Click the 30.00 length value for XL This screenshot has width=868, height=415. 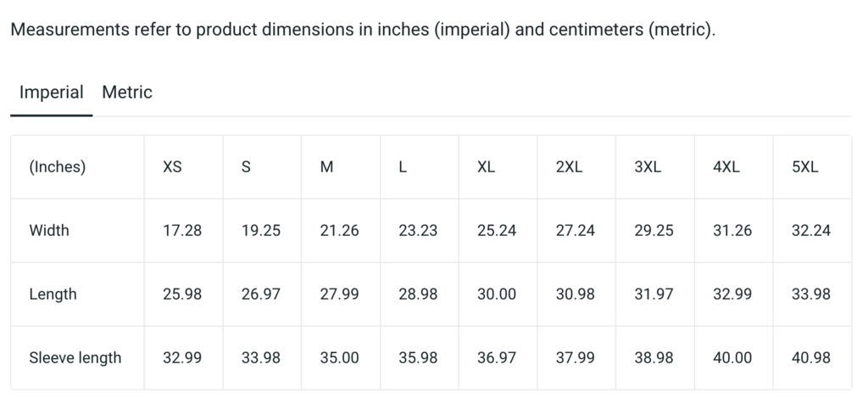coord(497,294)
